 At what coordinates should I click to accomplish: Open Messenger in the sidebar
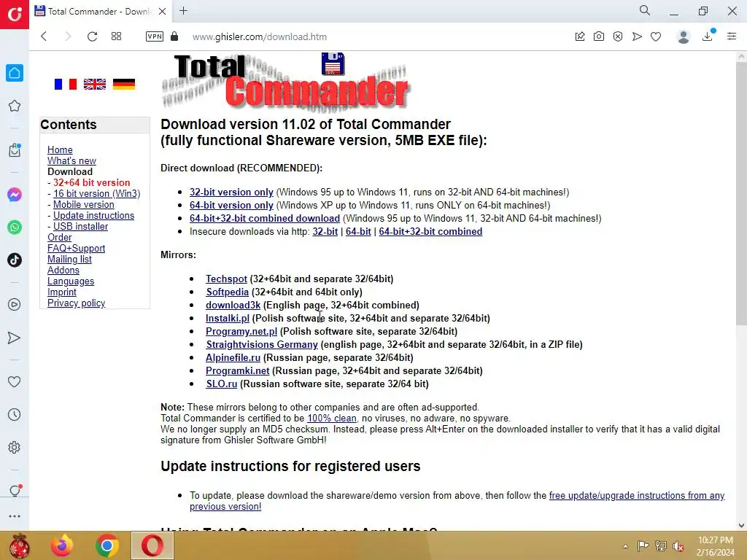(x=15, y=195)
